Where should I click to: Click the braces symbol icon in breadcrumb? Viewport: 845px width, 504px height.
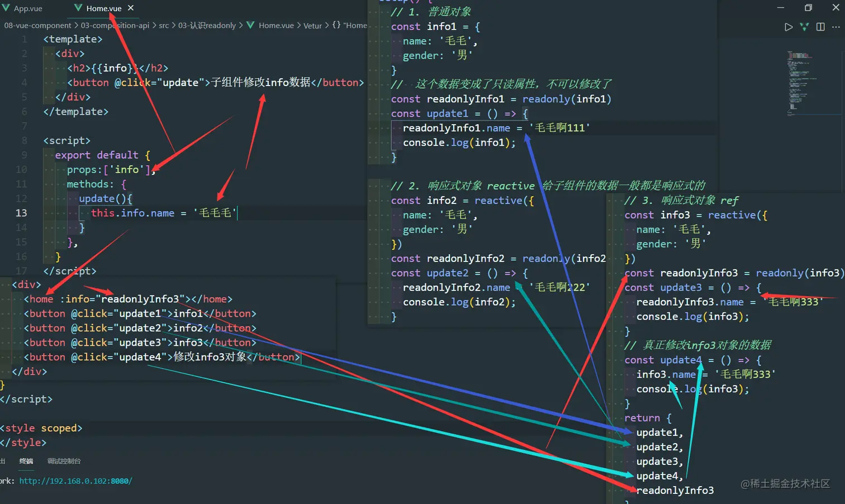(336, 25)
